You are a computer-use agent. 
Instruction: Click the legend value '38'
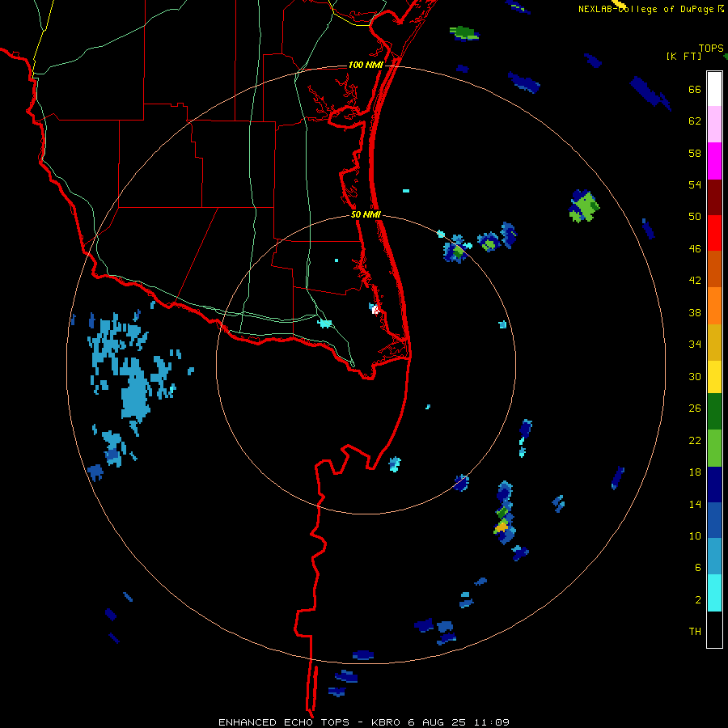click(x=695, y=312)
